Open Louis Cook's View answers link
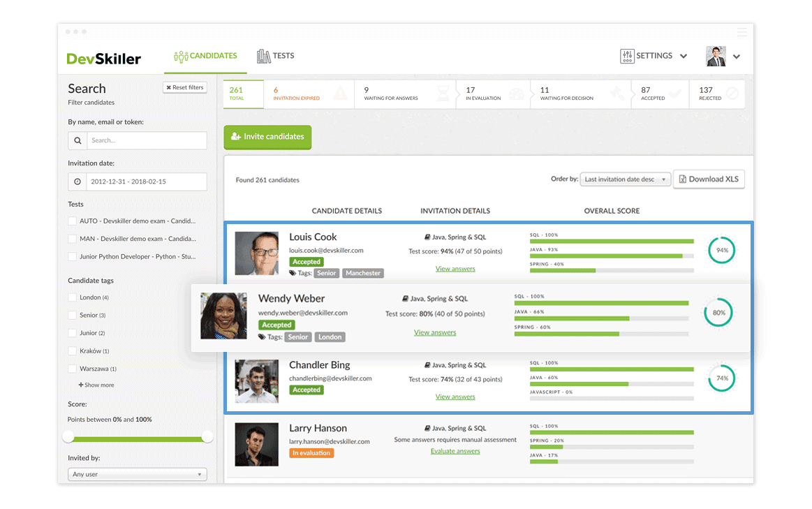This screenshot has width=812, height=509. [x=455, y=269]
